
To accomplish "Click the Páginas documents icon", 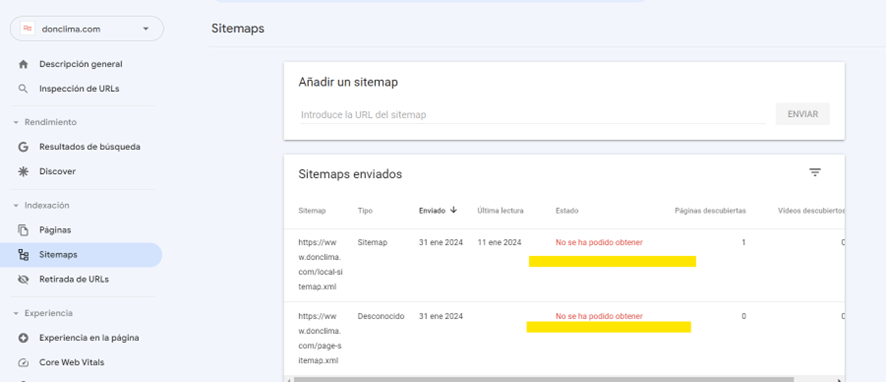I will 23,230.
